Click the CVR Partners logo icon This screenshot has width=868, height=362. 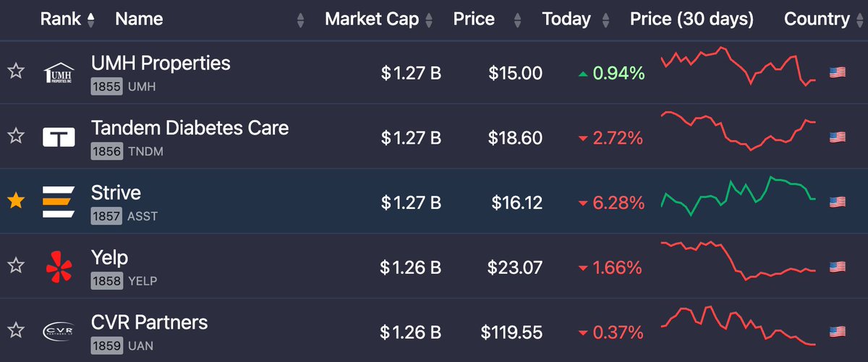59,332
